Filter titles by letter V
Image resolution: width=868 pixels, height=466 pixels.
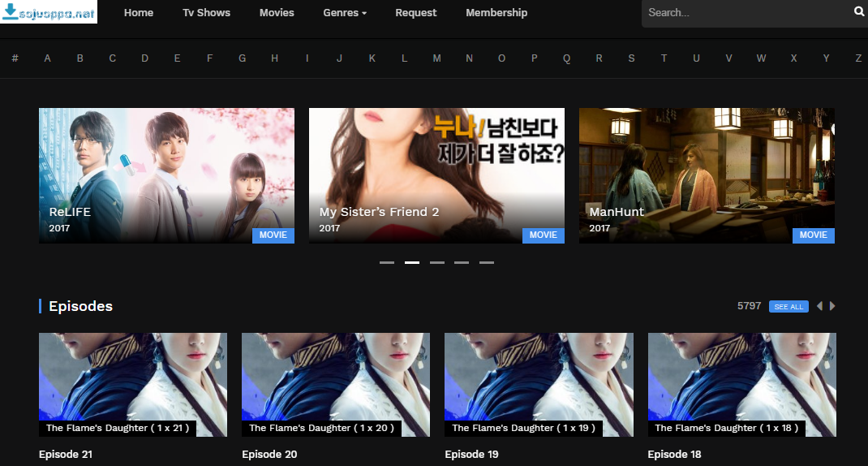click(x=728, y=58)
